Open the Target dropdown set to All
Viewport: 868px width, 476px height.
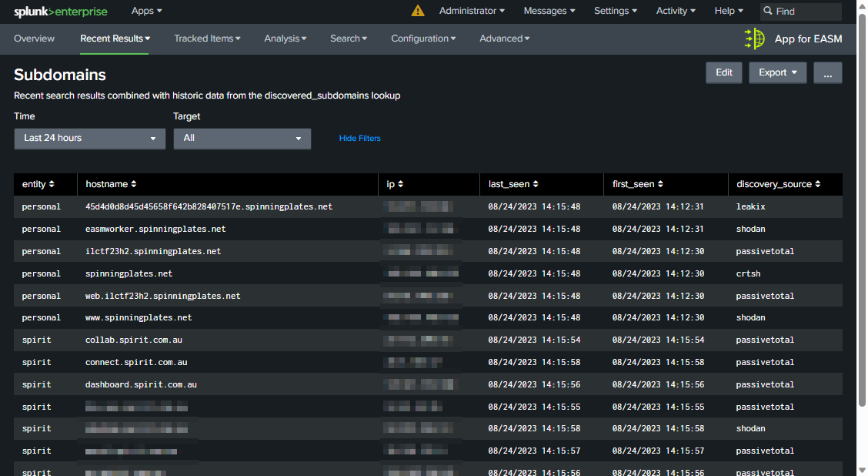coord(242,139)
